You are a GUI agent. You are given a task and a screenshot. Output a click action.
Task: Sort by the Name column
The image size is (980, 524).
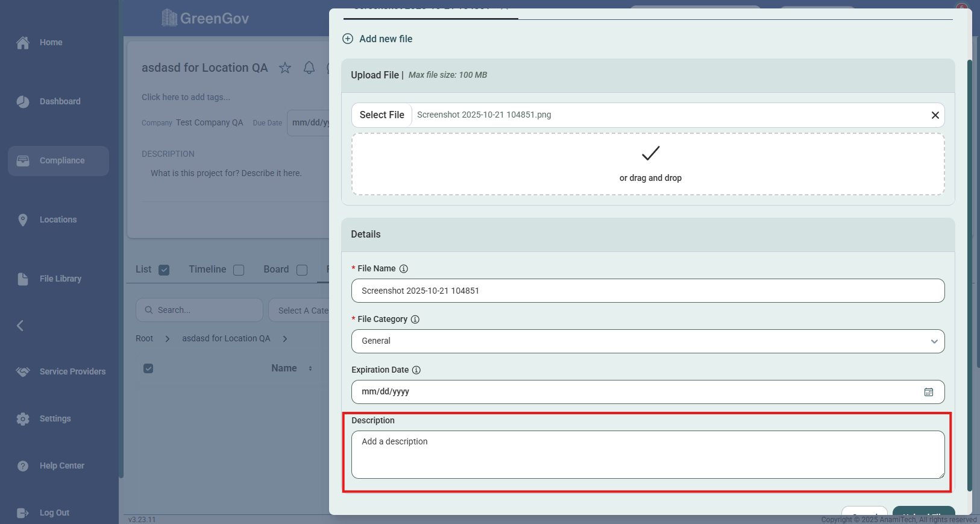point(284,368)
